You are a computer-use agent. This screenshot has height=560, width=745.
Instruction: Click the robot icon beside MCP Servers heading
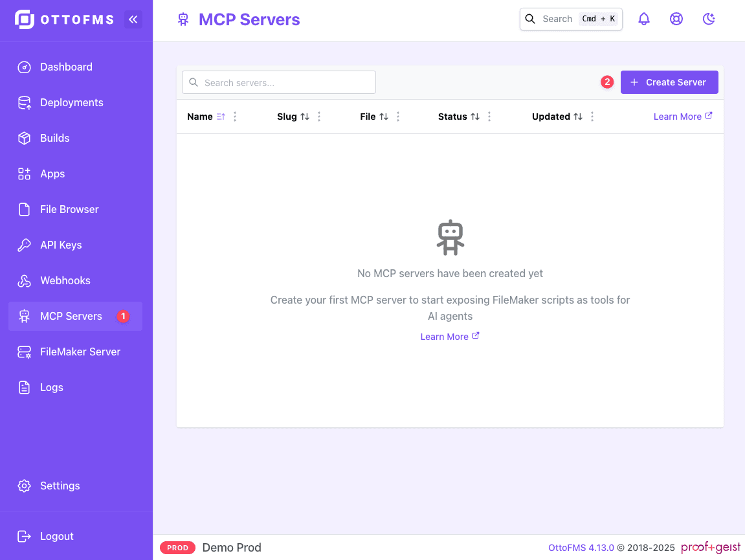pos(183,19)
